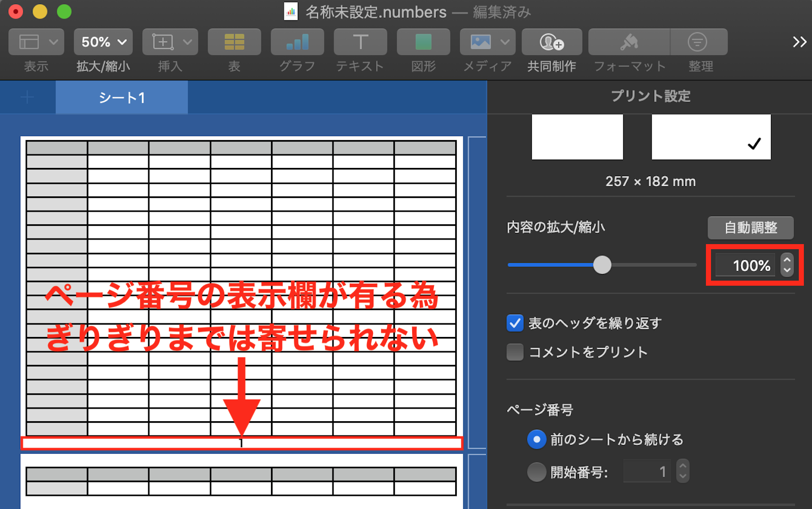Uncheck 表のヘッダを繰り返す checkbox
812x509 pixels.
pos(515,323)
